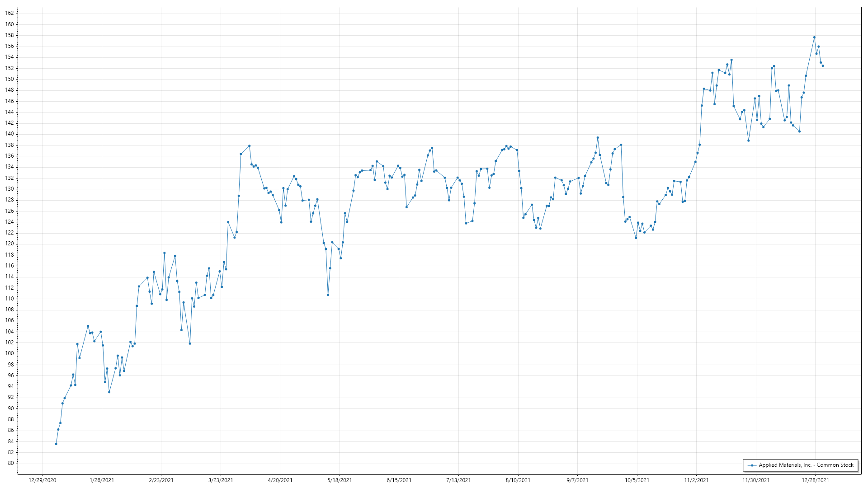
Task: Click the 162 y-axis value label
Action: 9,13
